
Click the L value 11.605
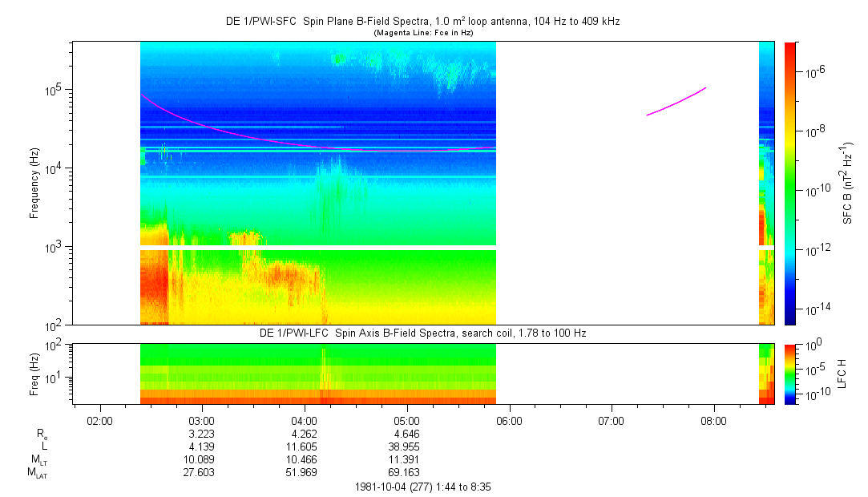pyautogui.click(x=304, y=446)
